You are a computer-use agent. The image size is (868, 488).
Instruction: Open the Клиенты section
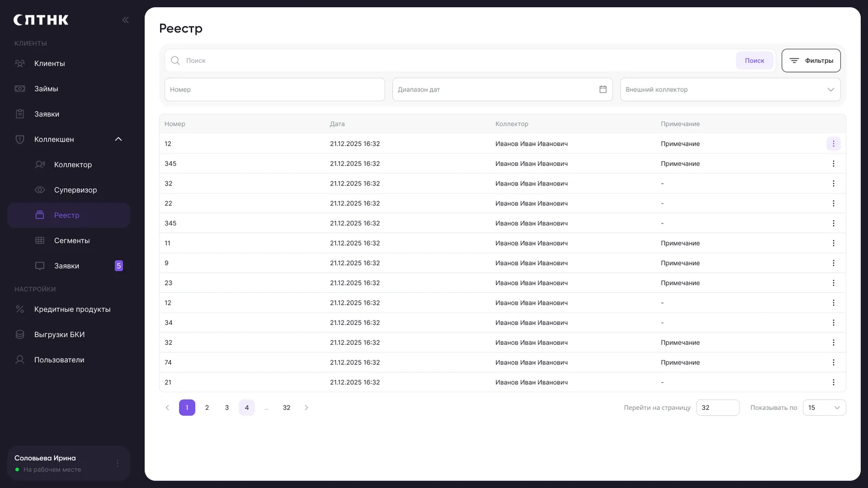[x=69, y=63]
